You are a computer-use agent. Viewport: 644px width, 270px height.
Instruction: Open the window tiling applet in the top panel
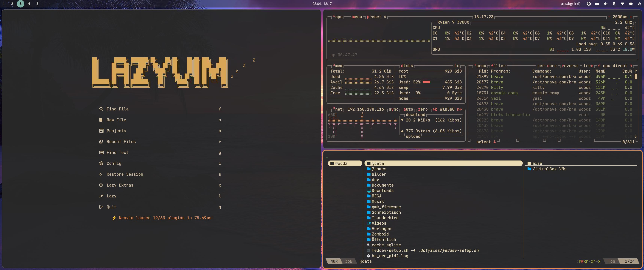597,4
